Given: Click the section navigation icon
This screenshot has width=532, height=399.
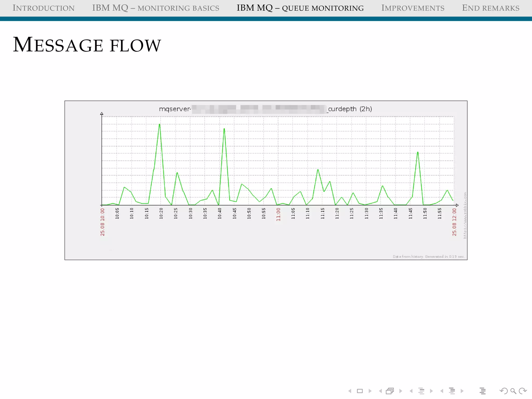Looking at the screenshot, I should point(452,391).
